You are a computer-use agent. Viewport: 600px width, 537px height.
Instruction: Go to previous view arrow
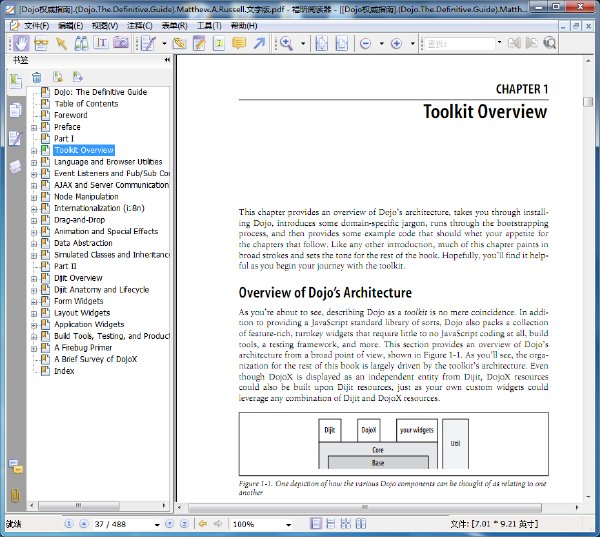(203, 524)
